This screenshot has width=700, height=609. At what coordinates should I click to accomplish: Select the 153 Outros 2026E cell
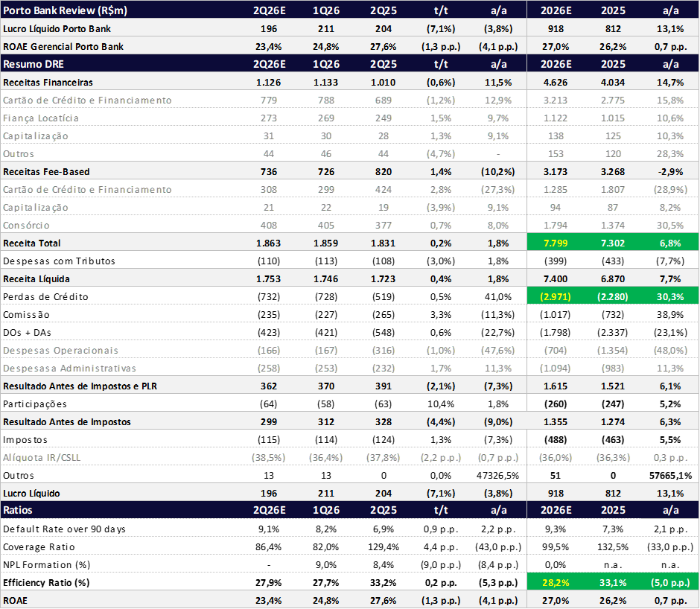pos(556,153)
